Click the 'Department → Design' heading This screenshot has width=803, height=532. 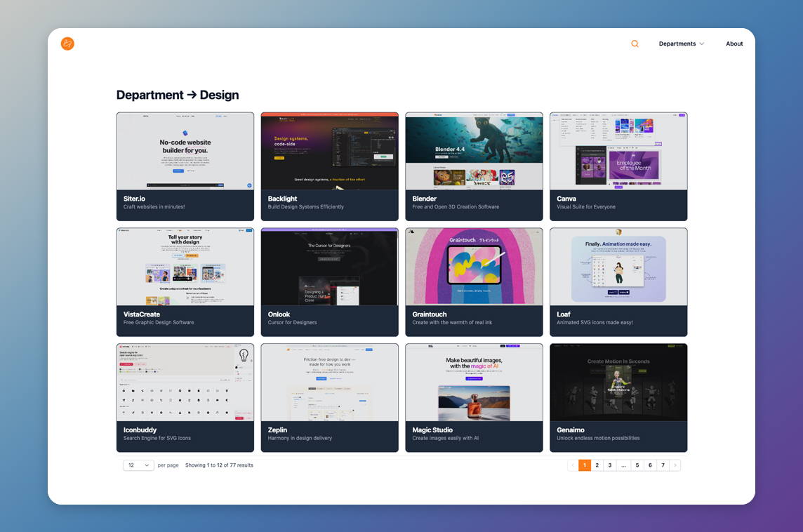(x=178, y=95)
